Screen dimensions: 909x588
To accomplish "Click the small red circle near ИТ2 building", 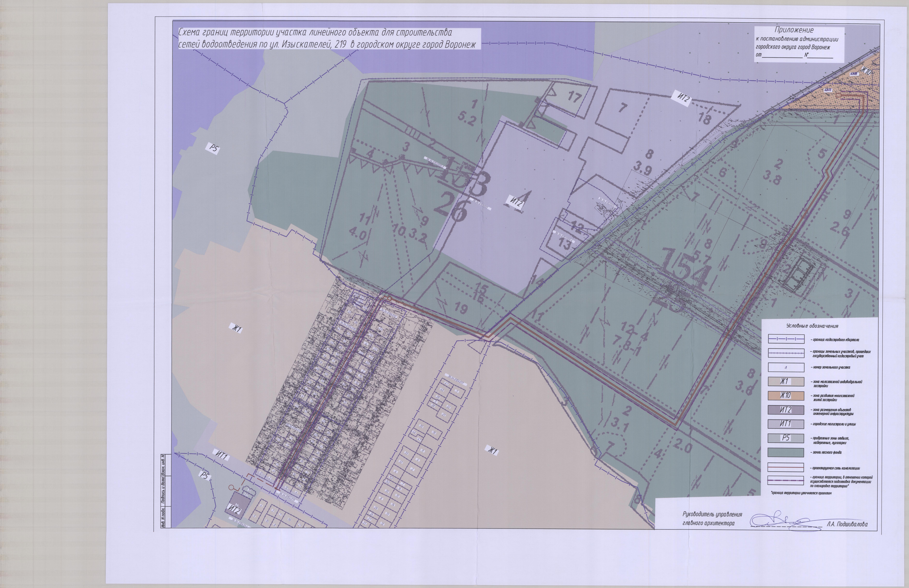I will pos(231,488).
